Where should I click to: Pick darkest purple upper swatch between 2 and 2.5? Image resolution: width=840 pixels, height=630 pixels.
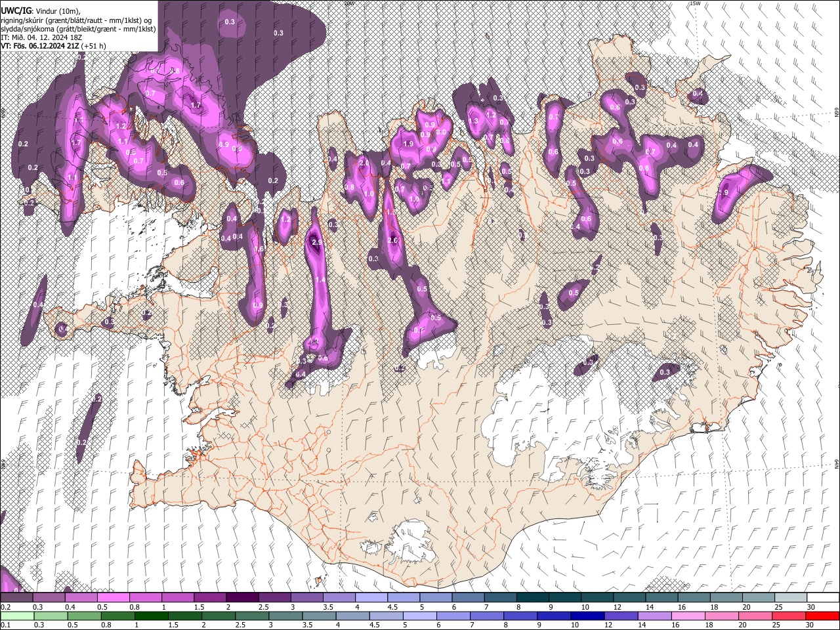tap(242, 598)
